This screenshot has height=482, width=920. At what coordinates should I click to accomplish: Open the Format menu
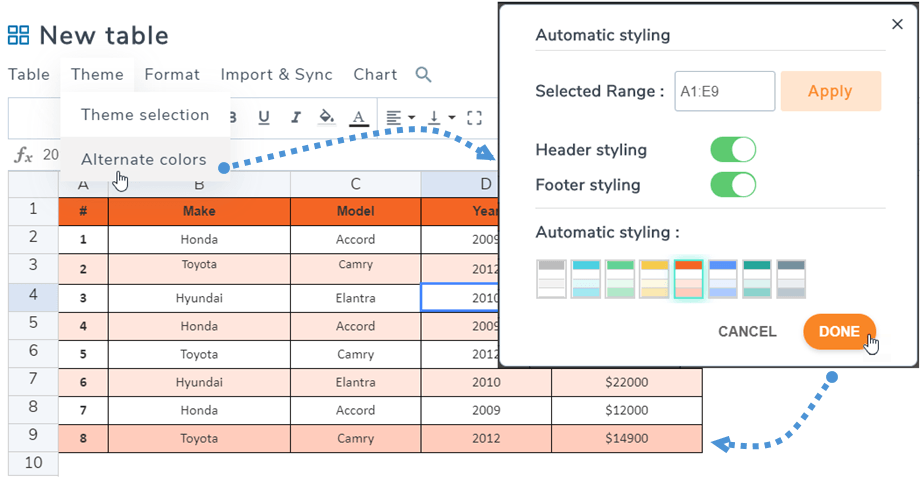pos(172,75)
